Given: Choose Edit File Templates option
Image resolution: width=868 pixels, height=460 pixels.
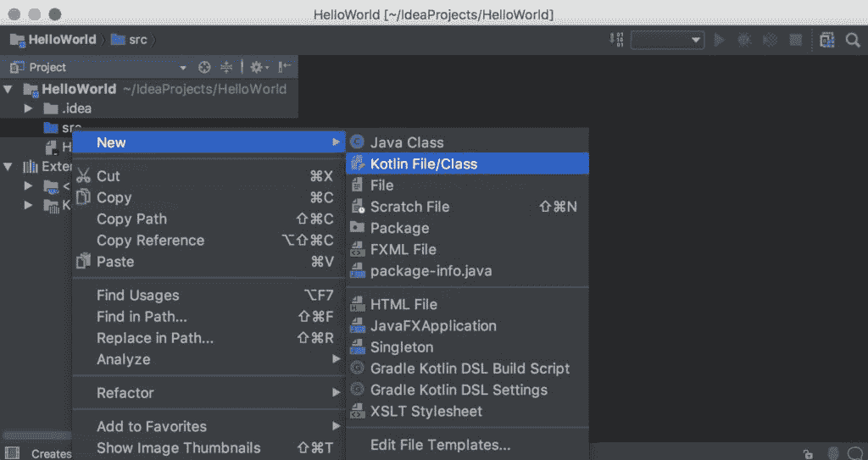Looking at the screenshot, I should point(440,445).
